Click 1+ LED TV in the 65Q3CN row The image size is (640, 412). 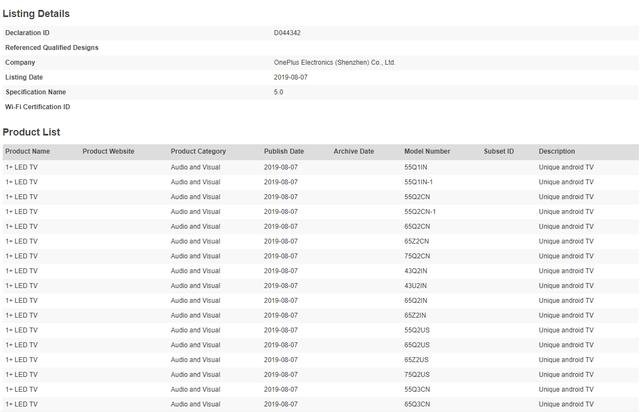tap(21, 404)
